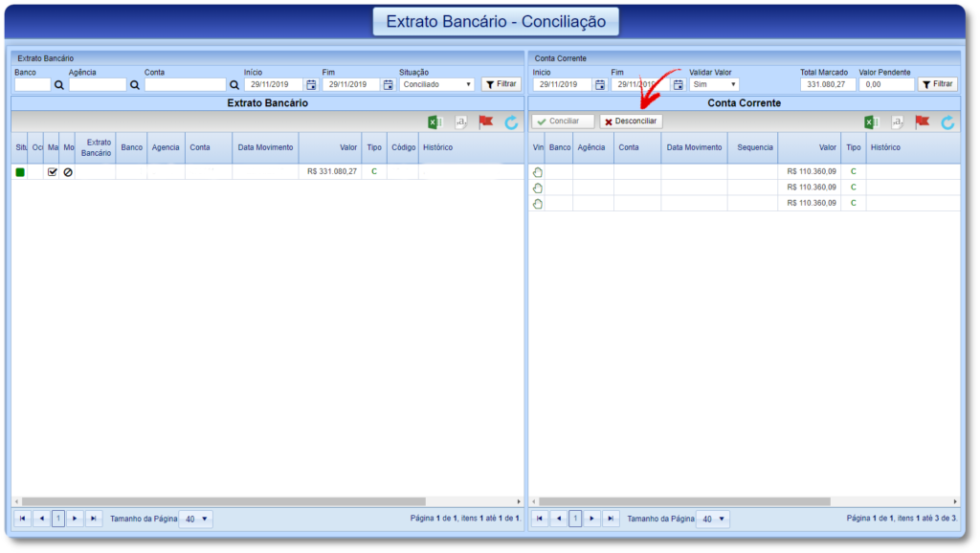Click the blocked circle icon in Mo column
Viewport: 980px width, 553px height.
pos(68,172)
